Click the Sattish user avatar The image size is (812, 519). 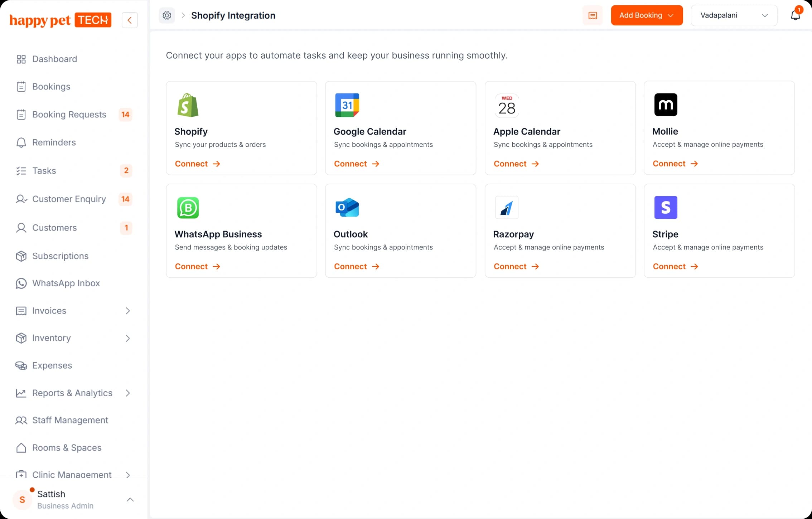tap(22, 500)
